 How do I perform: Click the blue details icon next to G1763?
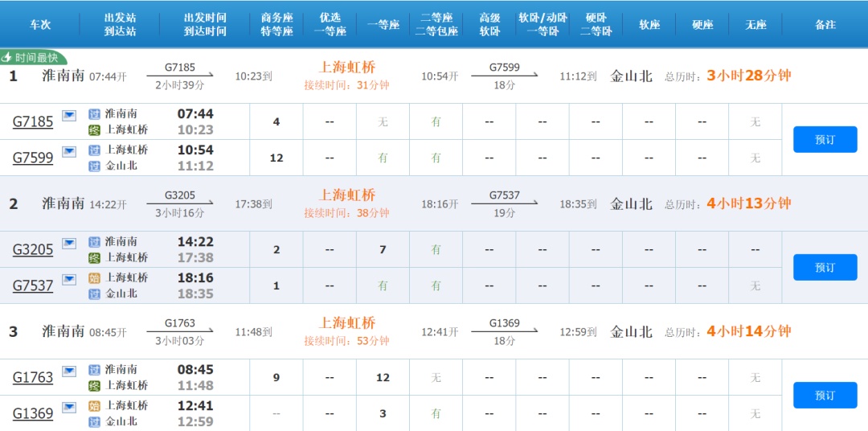coord(69,371)
